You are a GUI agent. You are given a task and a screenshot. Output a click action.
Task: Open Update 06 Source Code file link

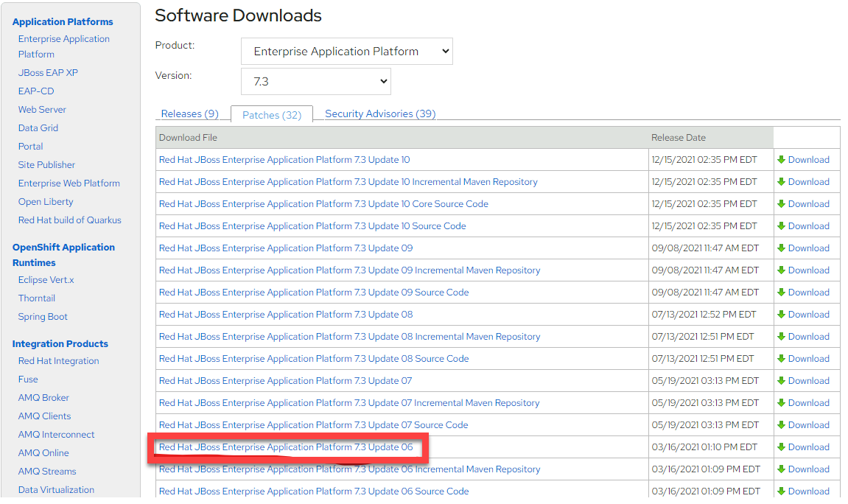point(314,491)
